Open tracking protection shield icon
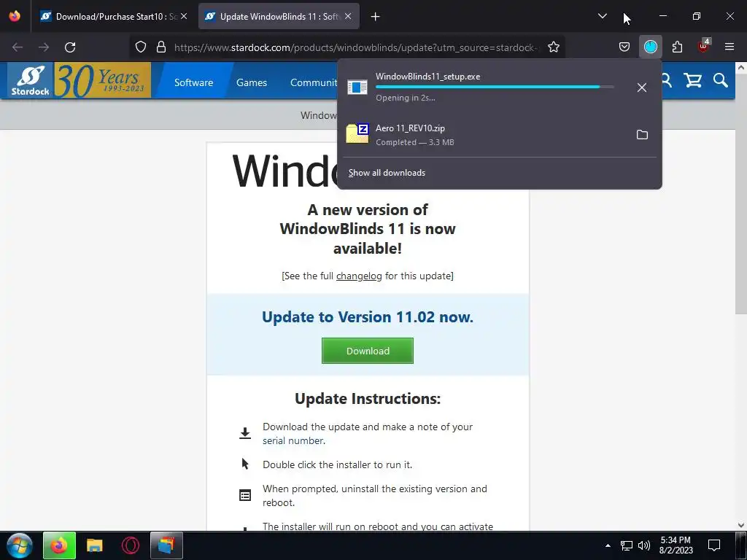Viewport: 747px width, 560px height. [x=141, y=47]
